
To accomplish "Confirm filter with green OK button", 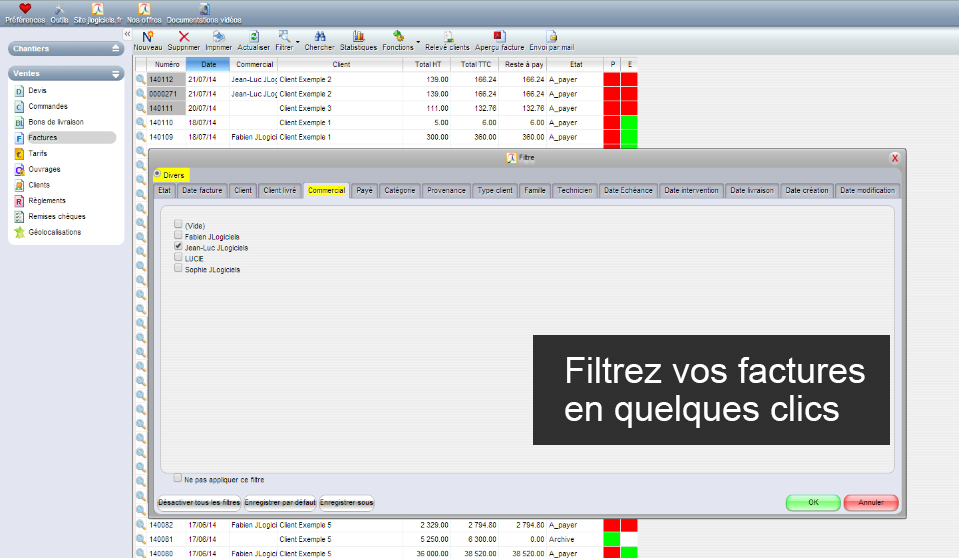I will pyautogui.click(x=813, y=502).
